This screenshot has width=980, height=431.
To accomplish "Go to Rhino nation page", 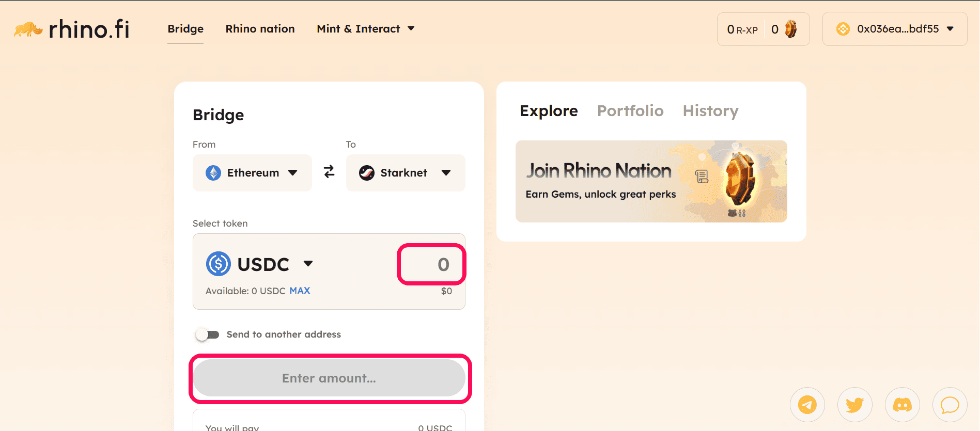I will pyautogui.click(x=260, y=29).
